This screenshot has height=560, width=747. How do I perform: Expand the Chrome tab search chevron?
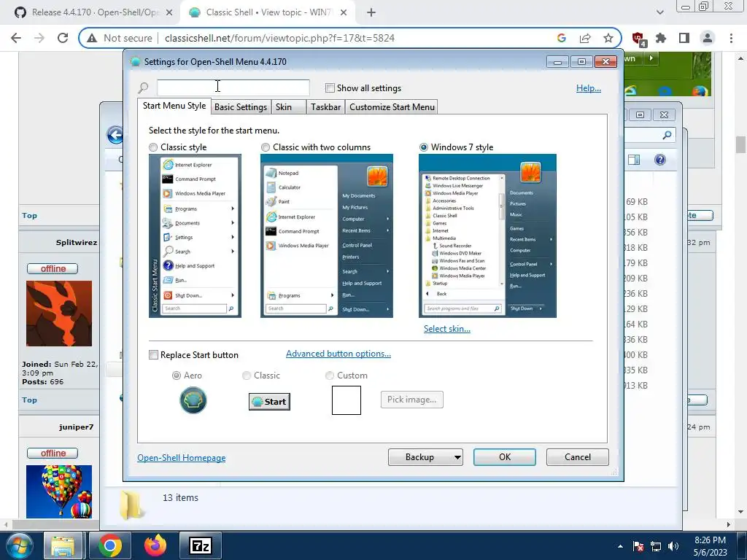[x=659, y=12]
